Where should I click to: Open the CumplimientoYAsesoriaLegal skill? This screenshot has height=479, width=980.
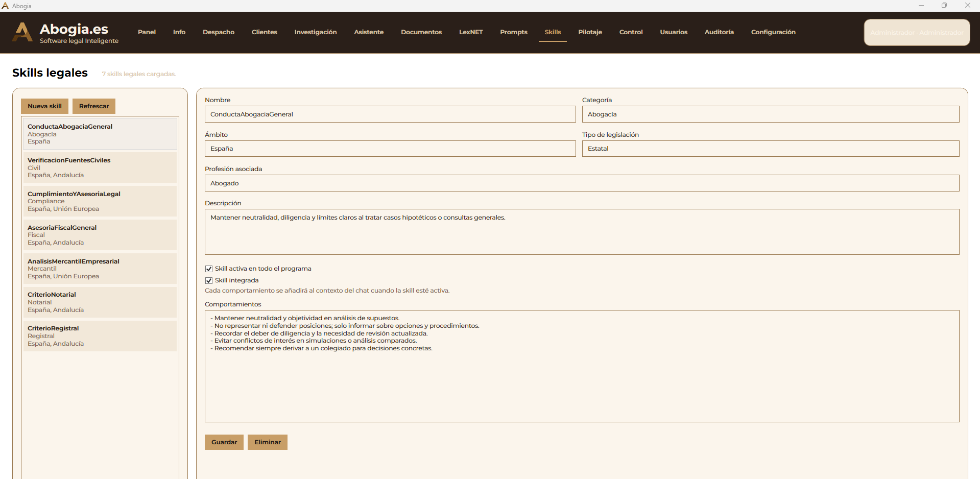pos(100,201)
